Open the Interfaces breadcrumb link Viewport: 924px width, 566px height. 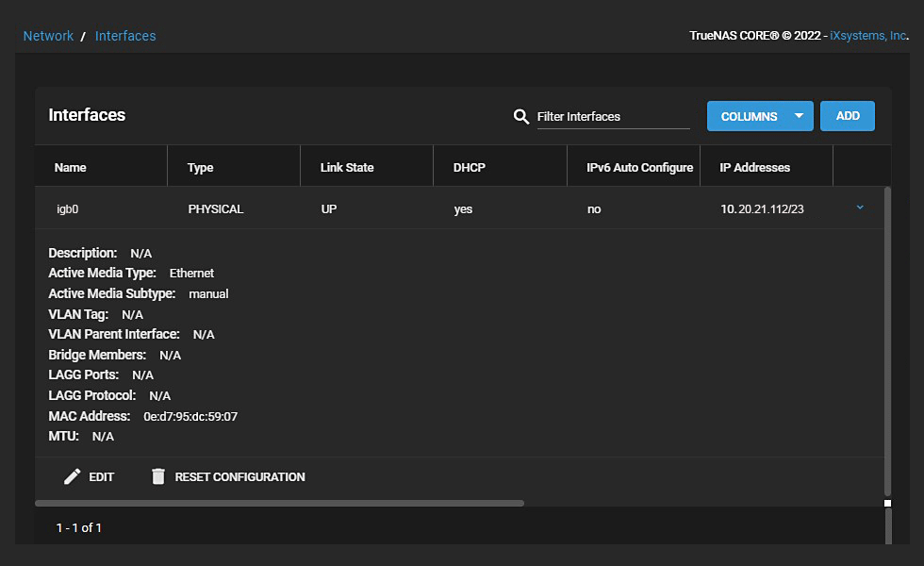tap(125, 36)
